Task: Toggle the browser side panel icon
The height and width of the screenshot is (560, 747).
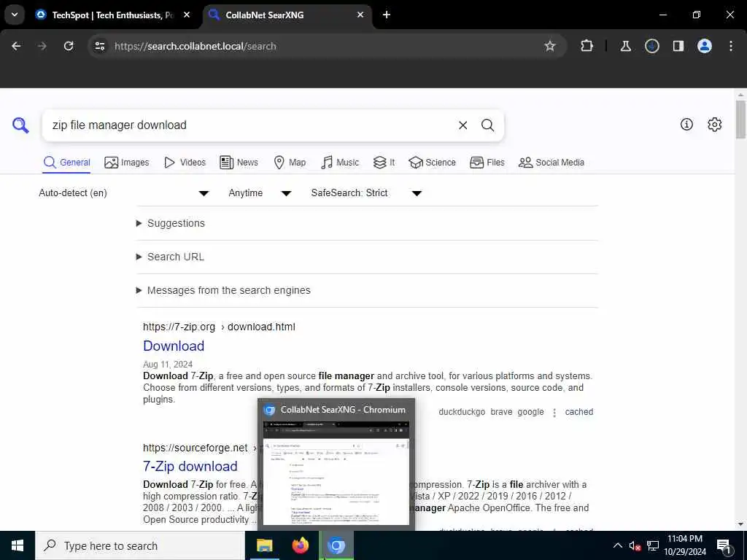Action: (x=678, y=46)
